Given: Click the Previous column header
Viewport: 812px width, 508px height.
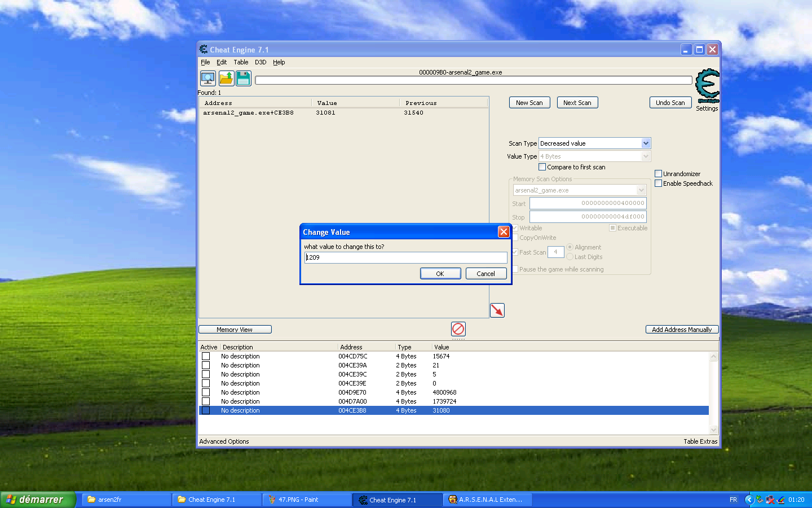Looking at the screenshot, I should click(443, 103).
